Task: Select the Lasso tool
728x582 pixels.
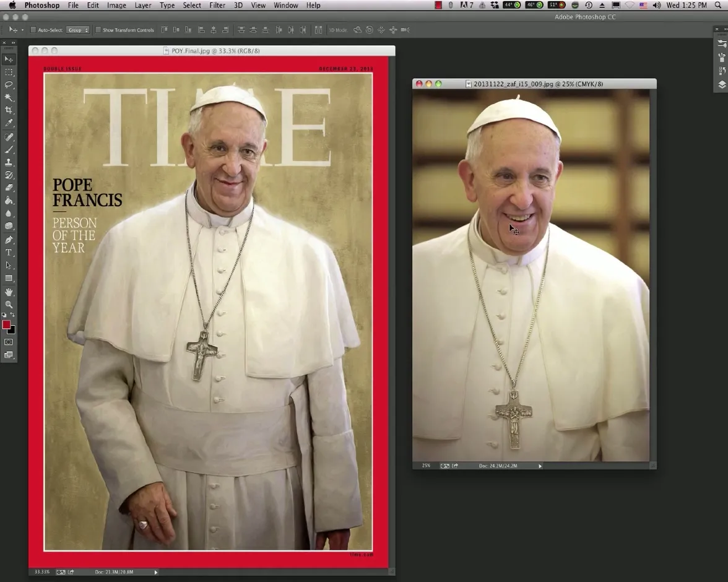Action: (x=9, y=85)
